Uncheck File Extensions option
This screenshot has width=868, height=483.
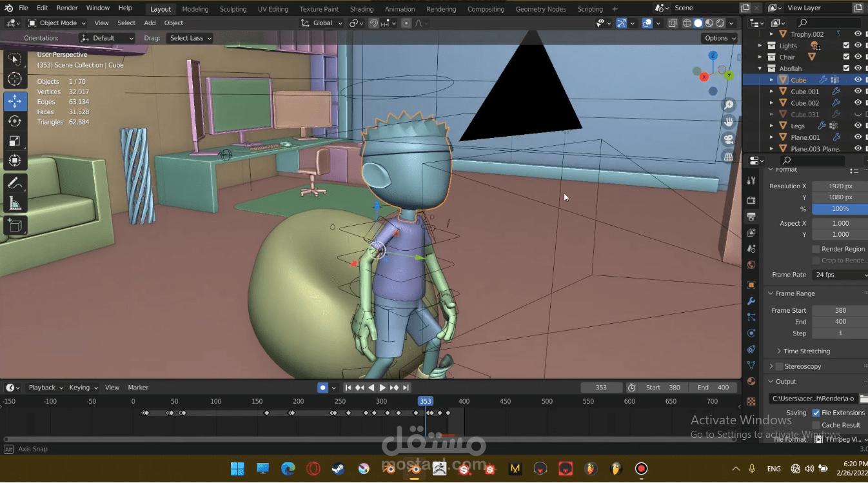click(816, 413)
